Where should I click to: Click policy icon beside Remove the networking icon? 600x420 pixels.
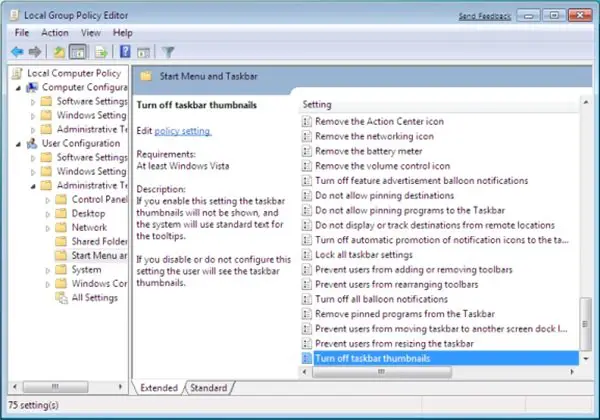(307, 136)
